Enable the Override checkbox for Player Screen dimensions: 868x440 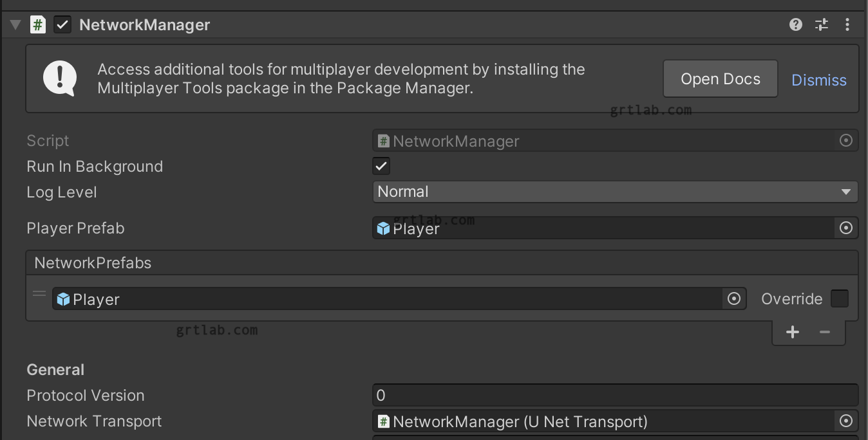click(x=840, y=298)
